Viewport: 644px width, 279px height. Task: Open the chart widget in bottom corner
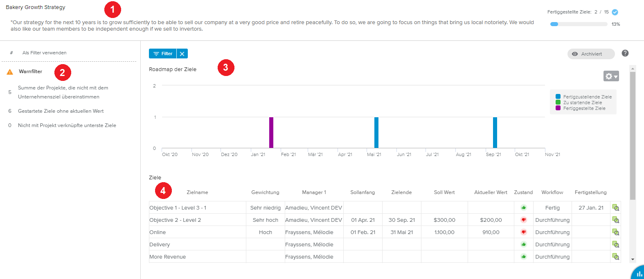[x=638, y=273]
